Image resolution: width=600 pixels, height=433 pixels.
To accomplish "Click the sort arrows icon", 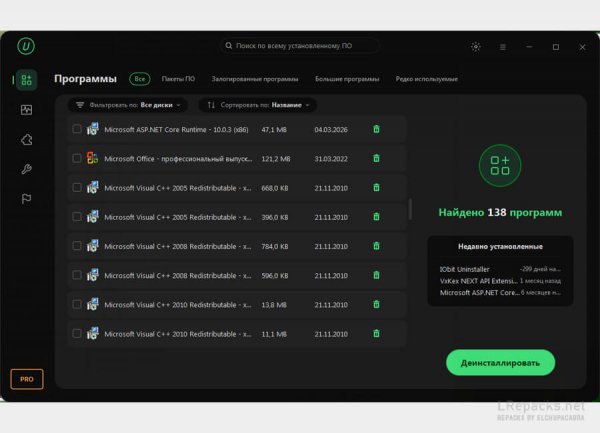I will click(x=211, y=105).
